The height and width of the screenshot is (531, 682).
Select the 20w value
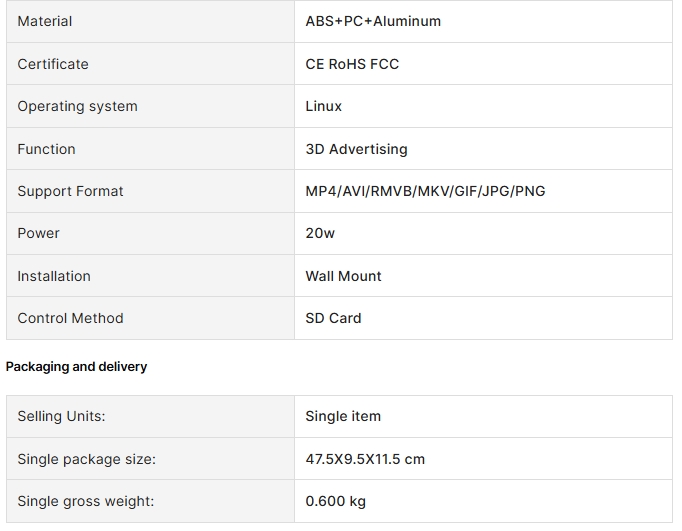[320, 233]
